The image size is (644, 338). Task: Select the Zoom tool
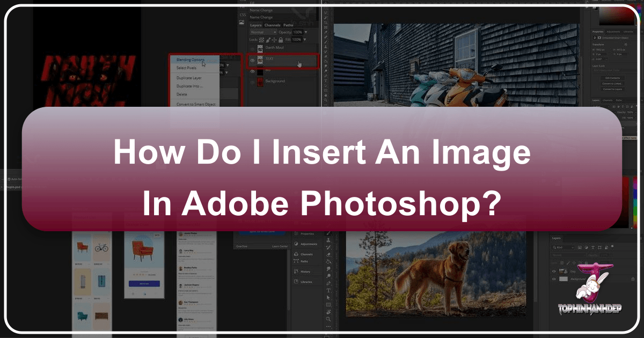tap(328, 318)
